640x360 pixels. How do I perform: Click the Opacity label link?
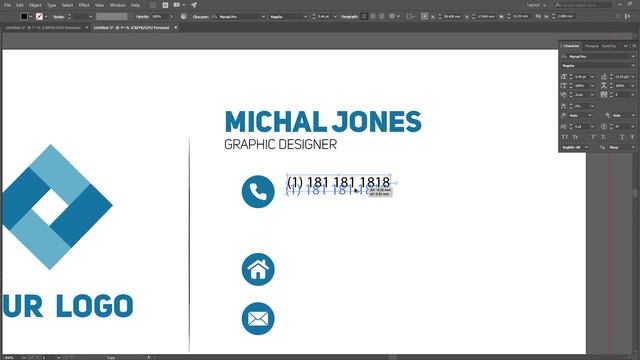click(x=142, y=17)
